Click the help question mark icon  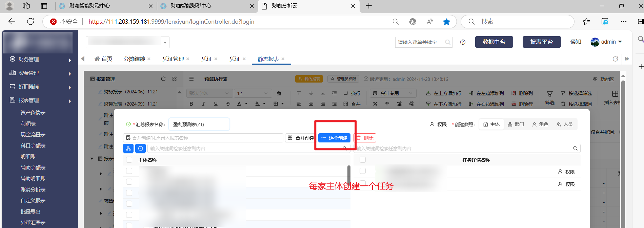tap(463, 42)
